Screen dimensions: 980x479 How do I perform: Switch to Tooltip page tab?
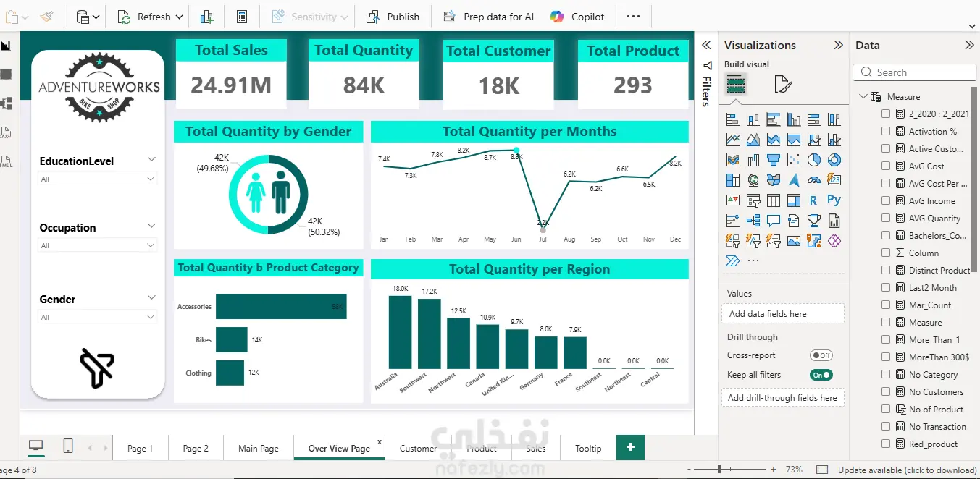(x=588, y=448)
